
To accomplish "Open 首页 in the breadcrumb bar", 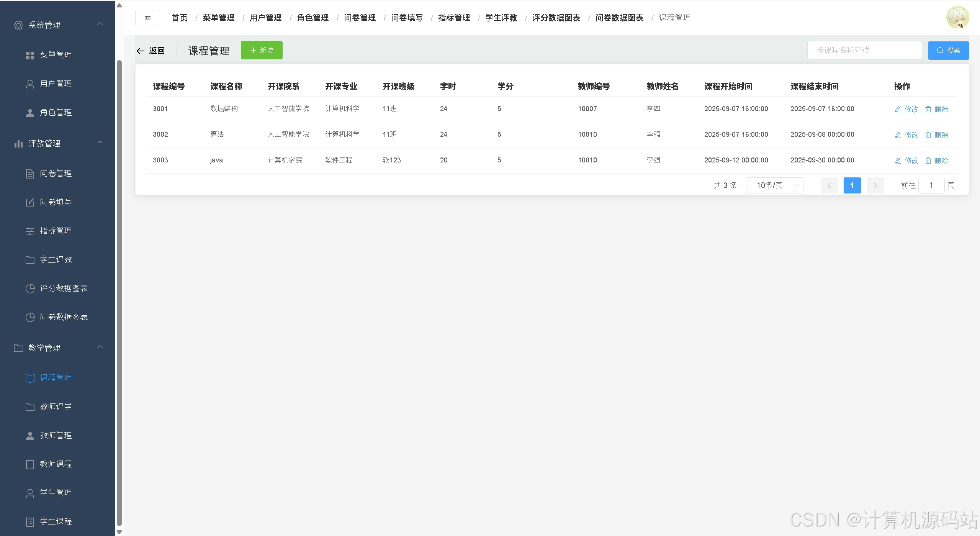I will pos(179,18).
